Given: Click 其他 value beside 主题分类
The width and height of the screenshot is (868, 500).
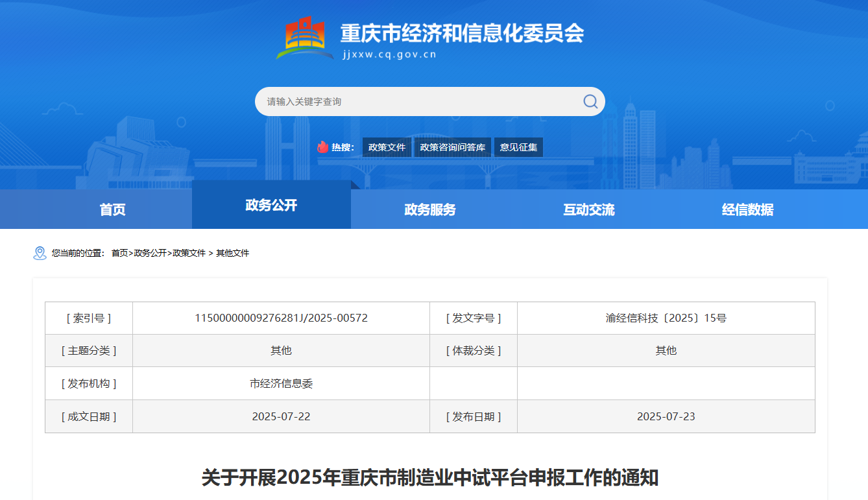Looking at the screenshot, I should (x=282, y=350).
